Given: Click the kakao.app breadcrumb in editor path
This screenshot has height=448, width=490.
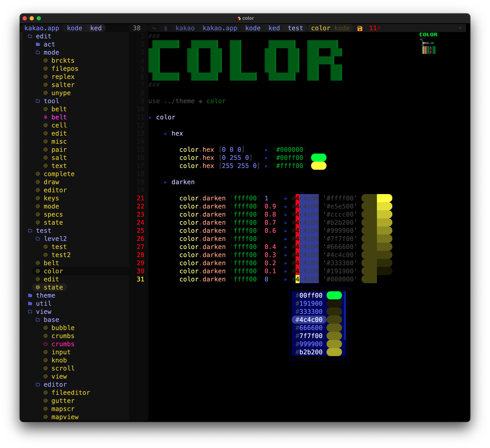Looking at the screenshot, I should (220, 28).
